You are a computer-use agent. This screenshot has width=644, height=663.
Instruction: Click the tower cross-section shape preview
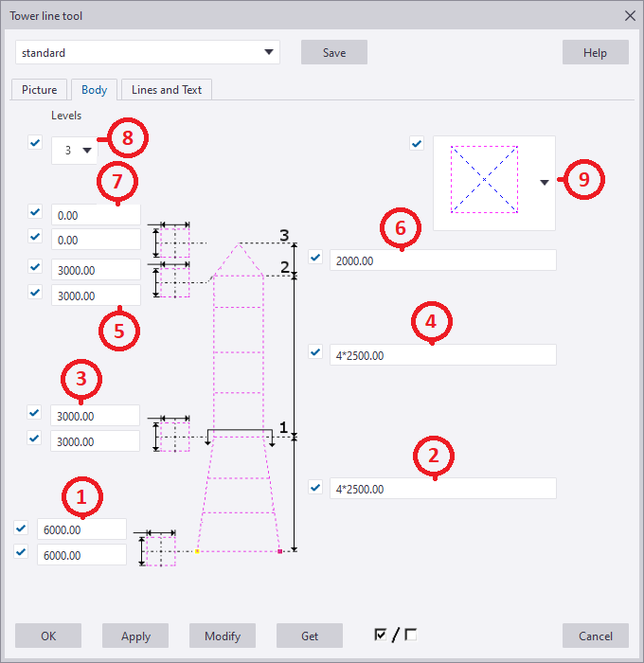pos(483,179)
